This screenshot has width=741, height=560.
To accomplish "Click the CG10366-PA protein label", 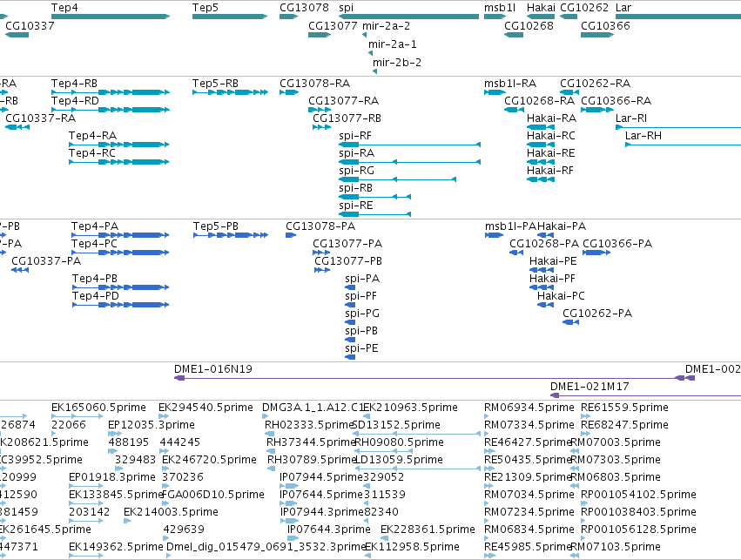I will 617,245.
